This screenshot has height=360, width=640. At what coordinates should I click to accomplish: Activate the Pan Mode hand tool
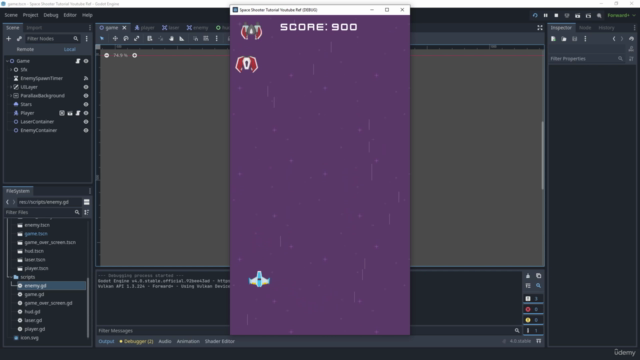tap(171, 38)
